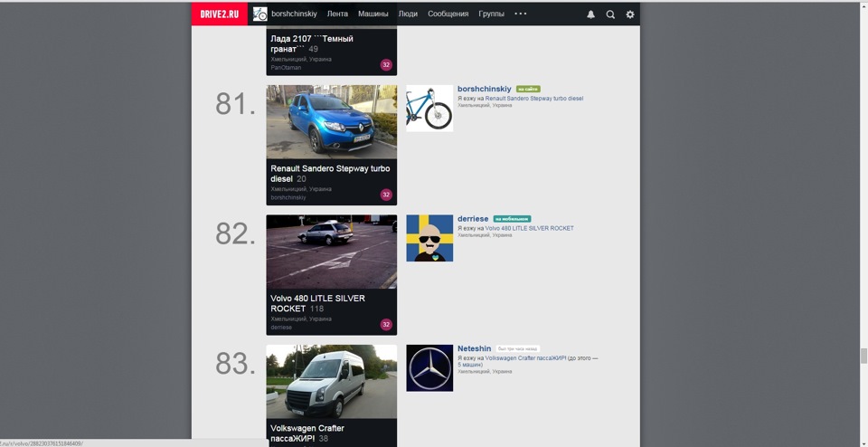Click Лада 2107 Темный гранат card title
Screen dimensions: 868x447
pos(312,43)
